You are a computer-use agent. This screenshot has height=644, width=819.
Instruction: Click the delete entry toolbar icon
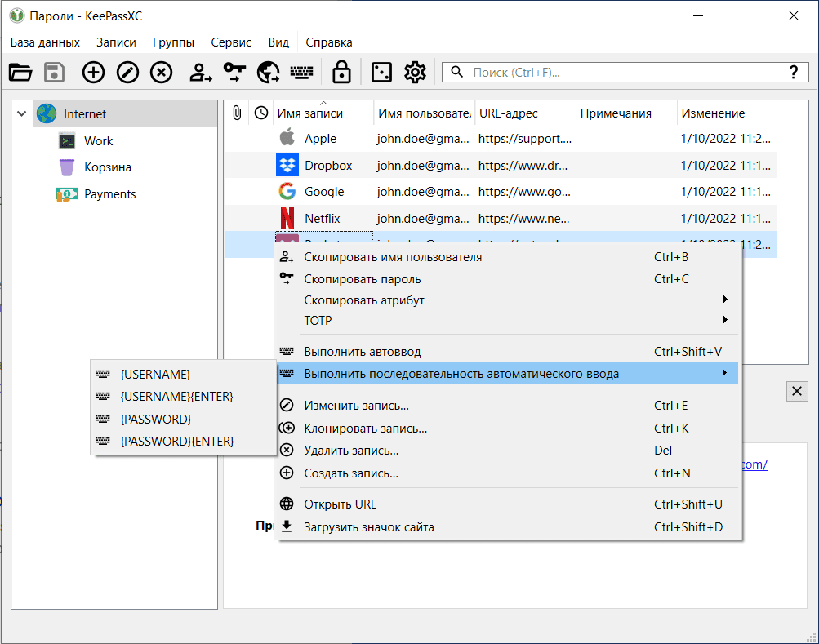point(162,73)
